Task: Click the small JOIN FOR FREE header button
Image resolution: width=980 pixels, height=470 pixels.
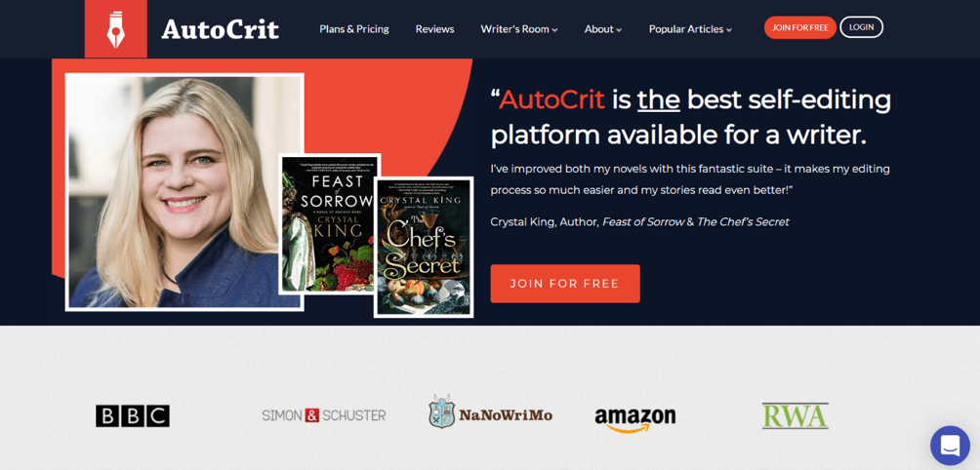Action: tap(800, 27)
